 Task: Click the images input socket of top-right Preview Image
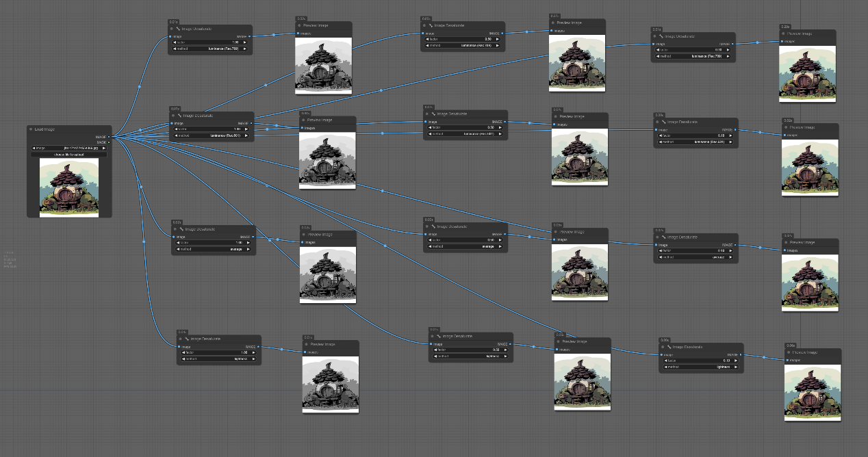[x=783, y=41]
